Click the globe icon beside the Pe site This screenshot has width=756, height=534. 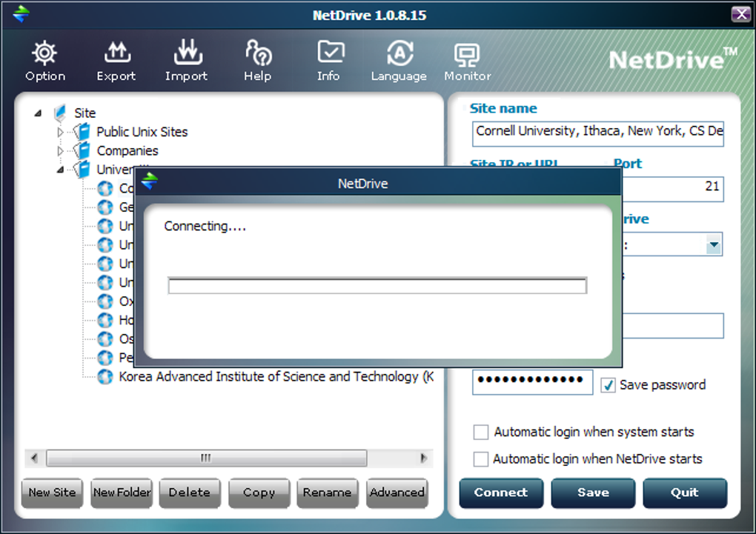coord(105,358)
